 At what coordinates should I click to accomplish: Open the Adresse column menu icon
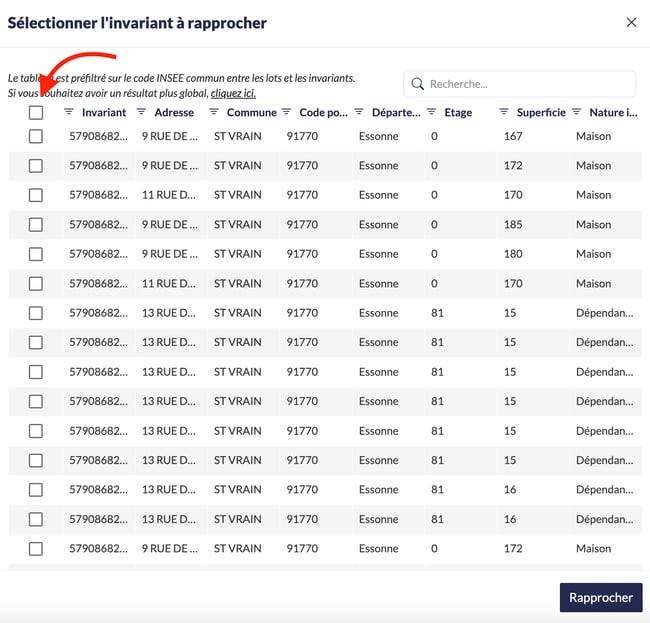[141, 112]
